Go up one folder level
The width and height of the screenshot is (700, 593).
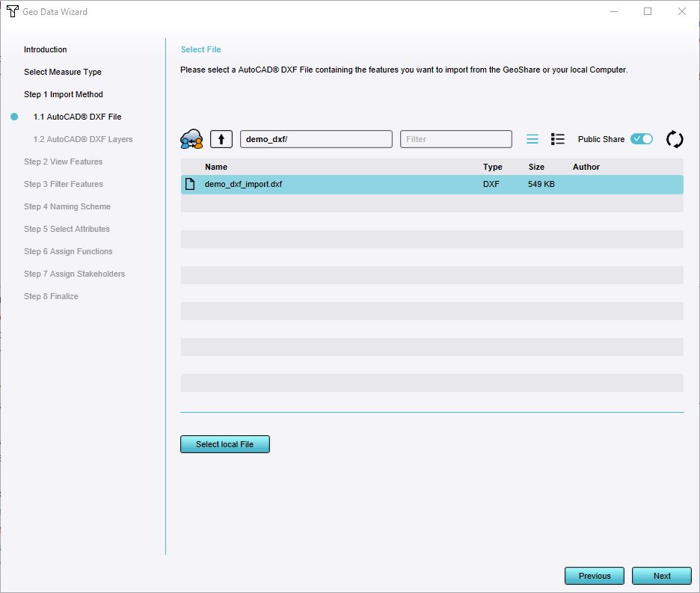[x=221, y=139]
